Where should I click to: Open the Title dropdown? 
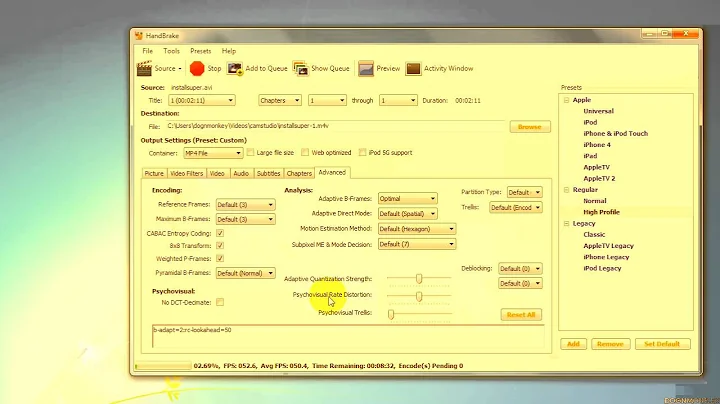[x=202, y=101]
